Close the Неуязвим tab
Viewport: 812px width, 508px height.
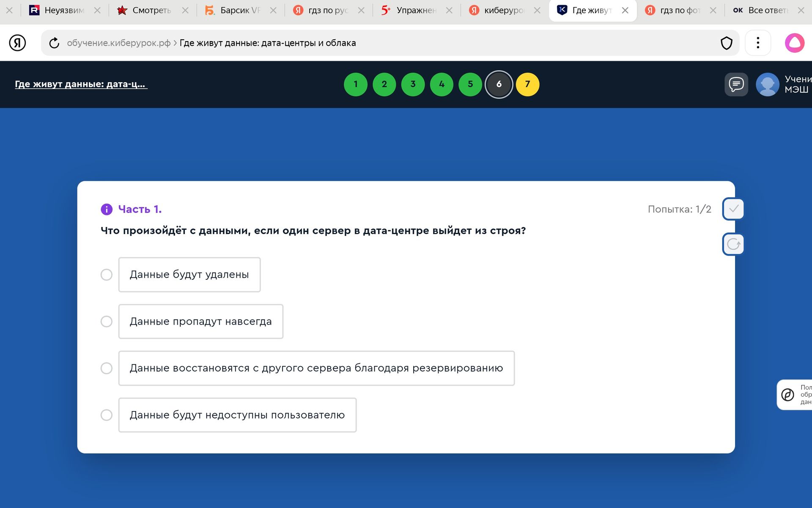[x=97, y=10]
